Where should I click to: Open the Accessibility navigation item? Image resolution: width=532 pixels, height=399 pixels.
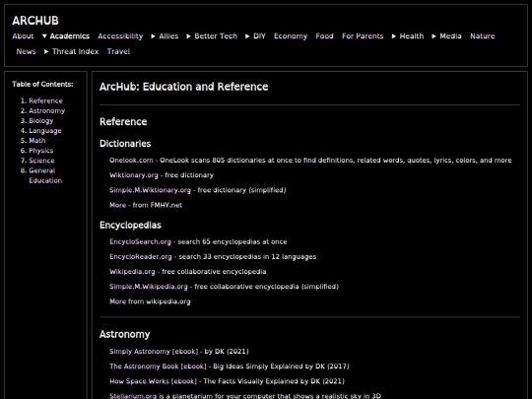(120, 36)
